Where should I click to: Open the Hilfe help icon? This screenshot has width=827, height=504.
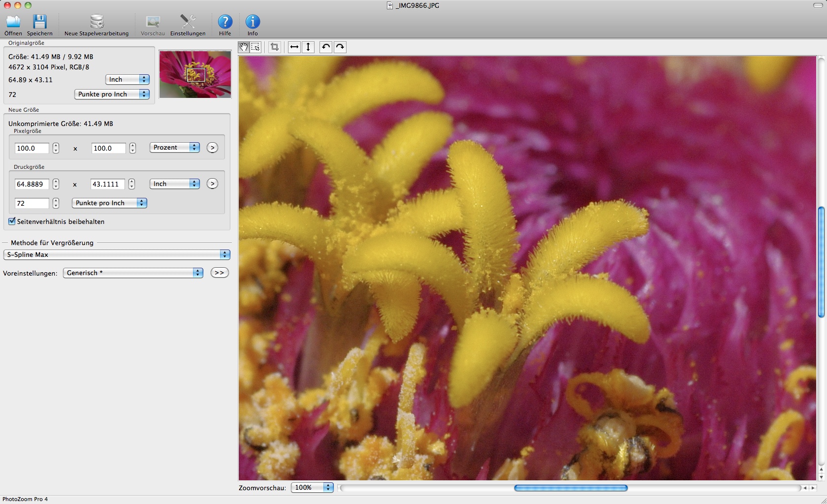tap(225, 22)
